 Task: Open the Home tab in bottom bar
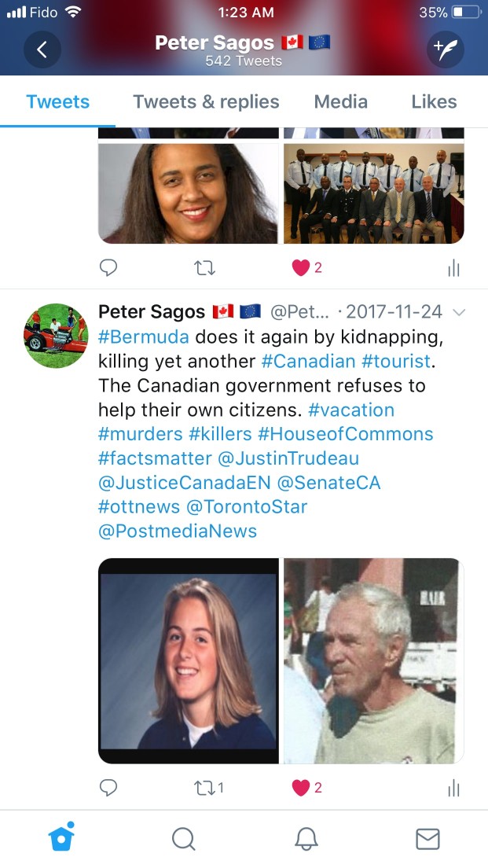61,837
